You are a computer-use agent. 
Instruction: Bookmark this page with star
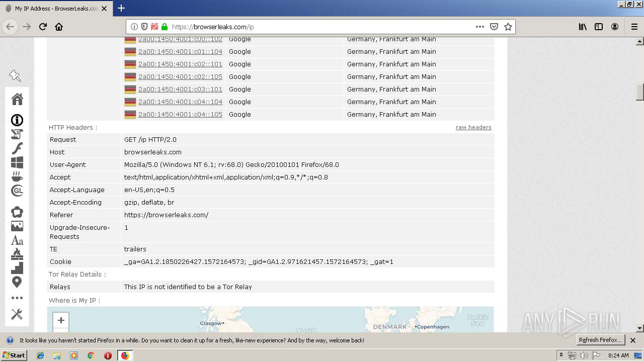508,27
